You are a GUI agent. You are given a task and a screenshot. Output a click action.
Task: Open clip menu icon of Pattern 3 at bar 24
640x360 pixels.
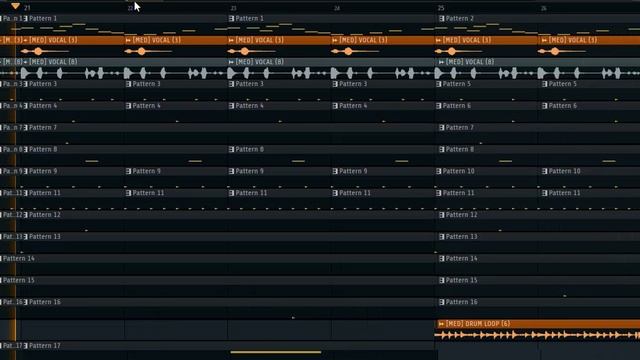335,84
